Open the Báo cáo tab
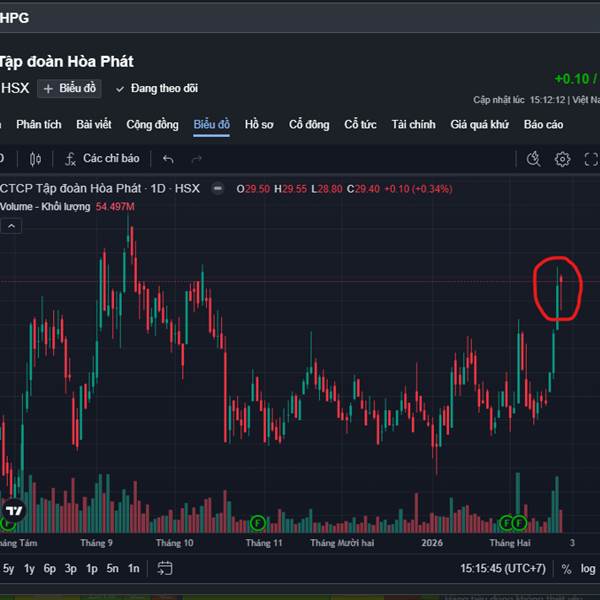Image resolution: width=600 pixels, height=600 pixels. point(543,124)
